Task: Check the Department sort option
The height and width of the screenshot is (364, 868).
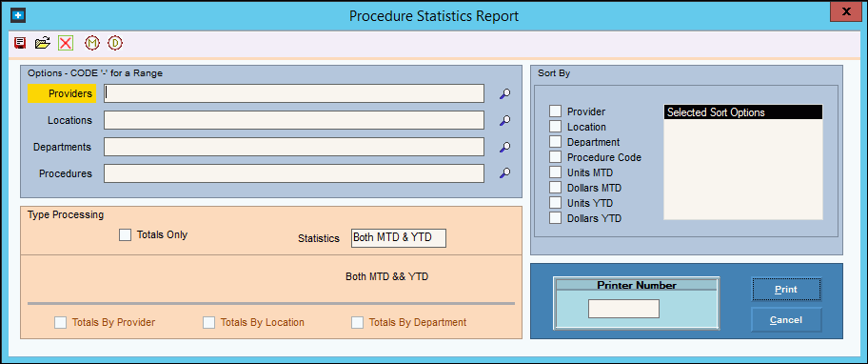Action: [555, 142]
